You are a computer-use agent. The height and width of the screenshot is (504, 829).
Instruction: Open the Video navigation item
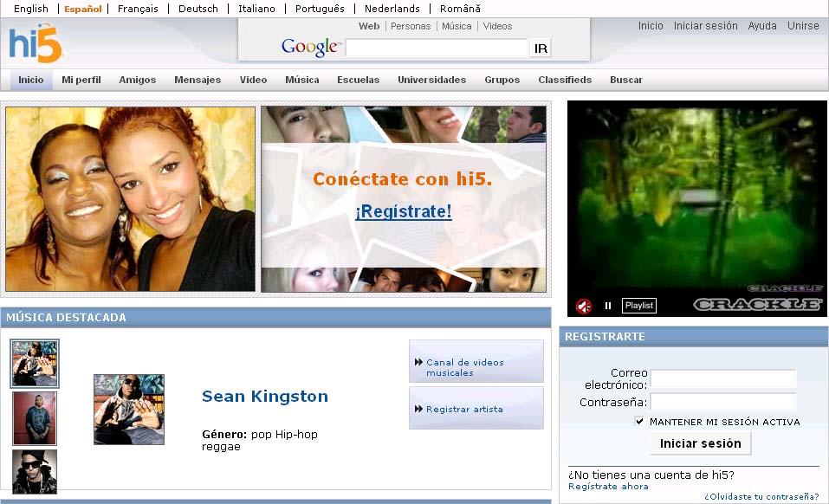(x=253, y=80)
